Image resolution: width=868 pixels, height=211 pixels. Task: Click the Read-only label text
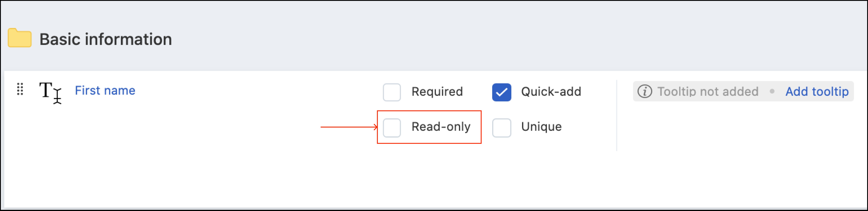(x=441, y=127)
